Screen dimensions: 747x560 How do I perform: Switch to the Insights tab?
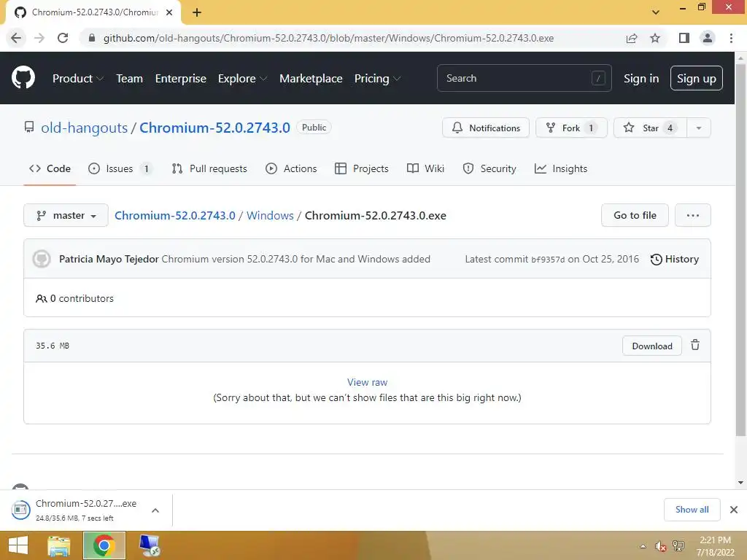point(561,168)
